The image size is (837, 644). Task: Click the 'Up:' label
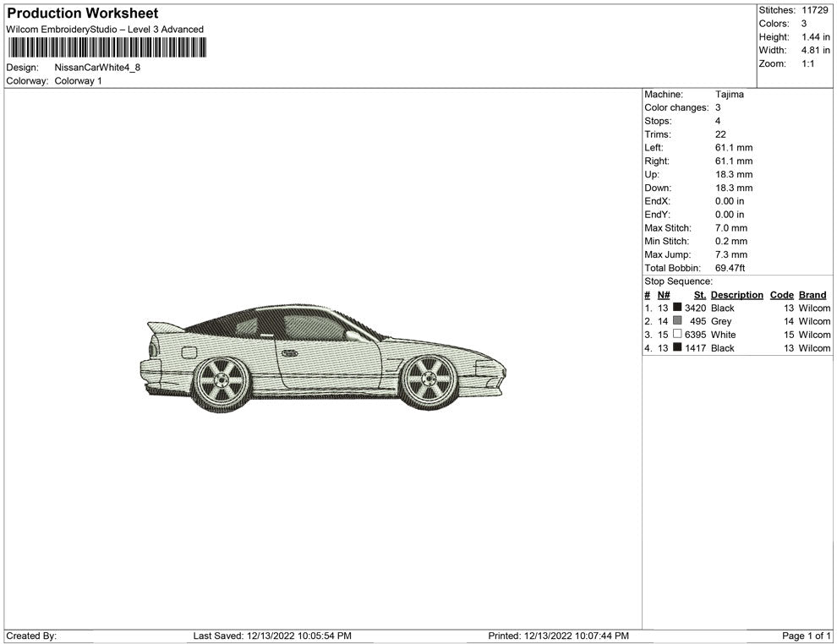[x=652, y=174]
